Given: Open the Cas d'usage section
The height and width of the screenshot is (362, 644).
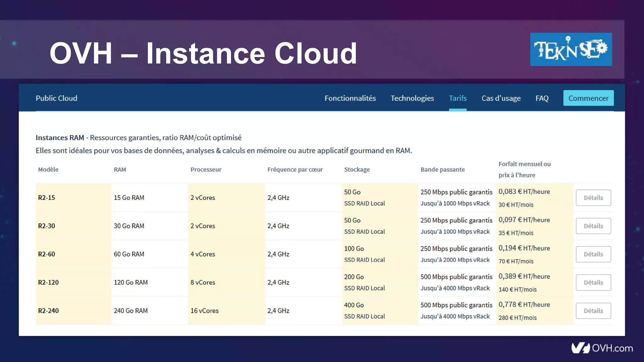Looking at the screenshot, I should coord(501,98).
